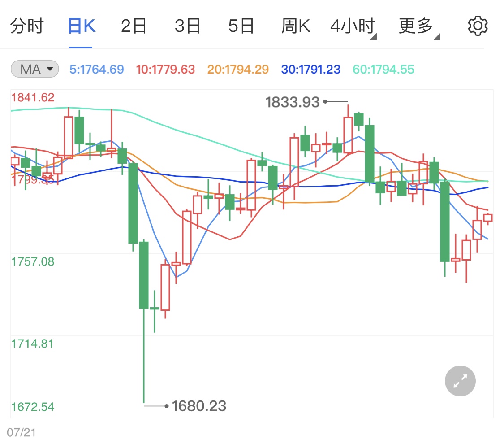The height and width of the screenshot is (444, 504).
Task: Click the 1680.23 low price marker
Action: coord(199,406)
